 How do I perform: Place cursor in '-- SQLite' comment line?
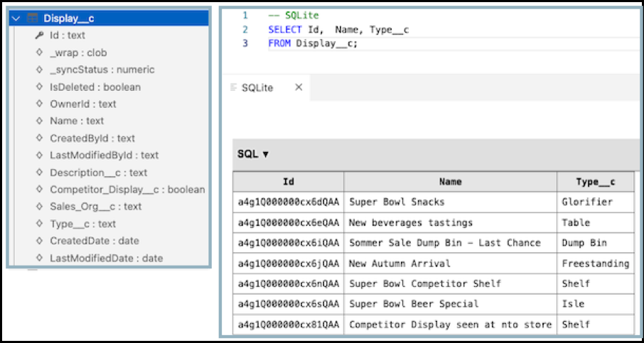(x=294, y=16)
